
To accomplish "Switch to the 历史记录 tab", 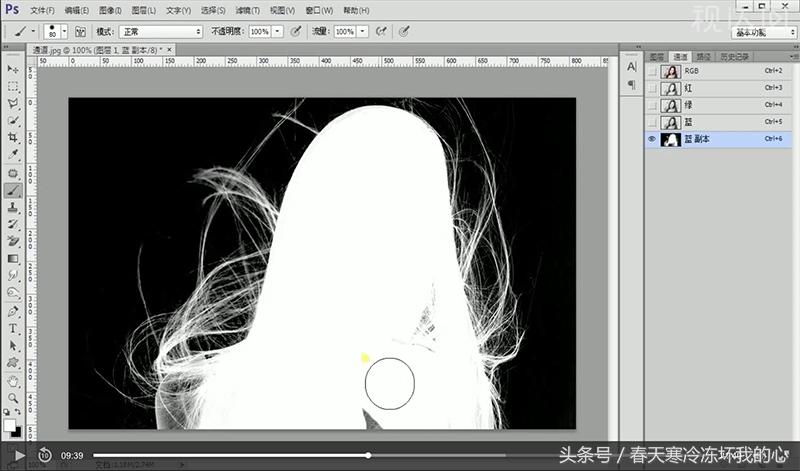I will click(735, 57).
